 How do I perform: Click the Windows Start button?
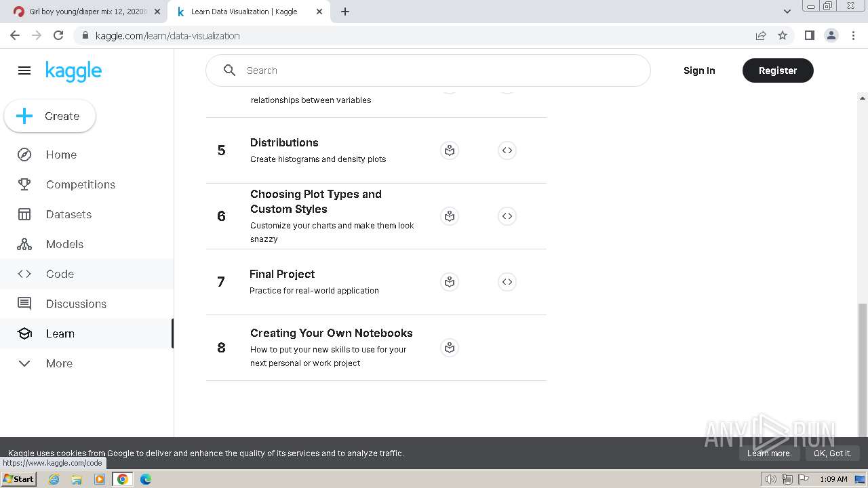tap(19, 479)
